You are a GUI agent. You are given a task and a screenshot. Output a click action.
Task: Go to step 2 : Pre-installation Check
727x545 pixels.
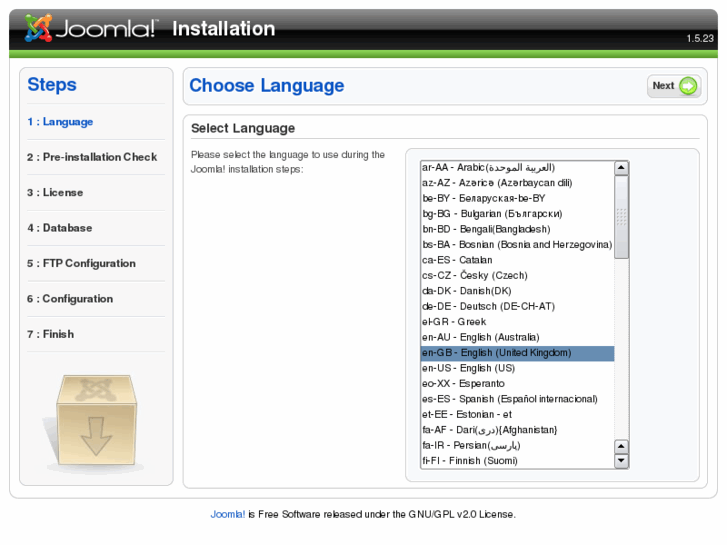point(92,157)
